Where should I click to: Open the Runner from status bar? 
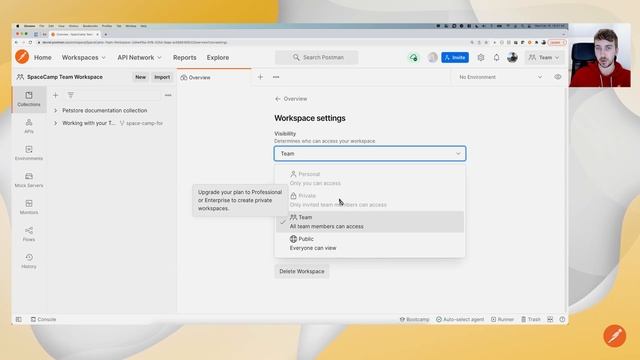point(502,319)
